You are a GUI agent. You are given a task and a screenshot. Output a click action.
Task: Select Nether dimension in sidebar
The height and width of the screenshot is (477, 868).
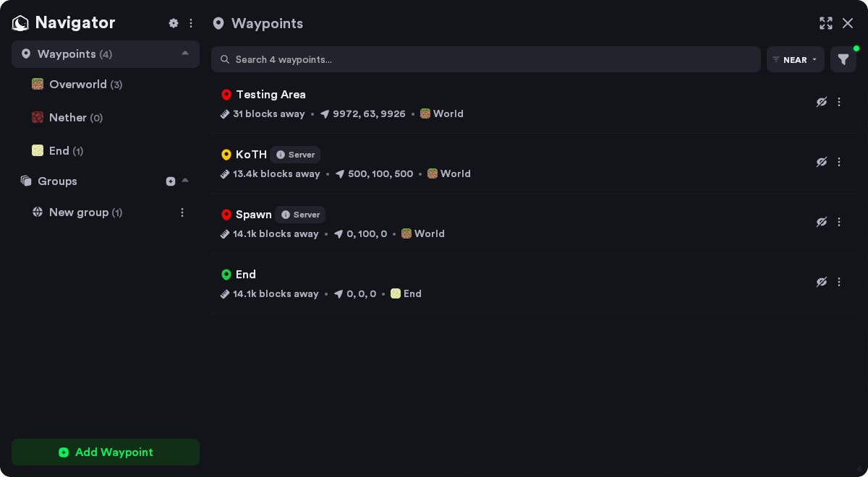click(x=68, y=118)
